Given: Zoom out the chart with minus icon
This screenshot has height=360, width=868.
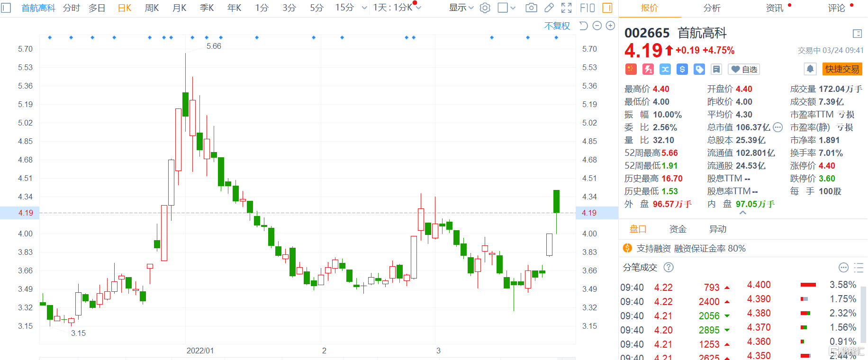Looking at the screenshot, I should coord(597,26).
